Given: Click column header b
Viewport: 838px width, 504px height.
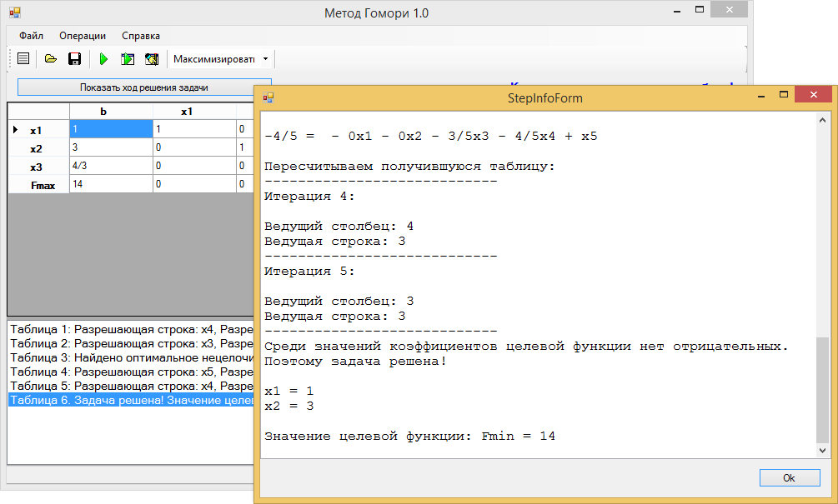Looking at the screenshot, I should coord(111,111).
